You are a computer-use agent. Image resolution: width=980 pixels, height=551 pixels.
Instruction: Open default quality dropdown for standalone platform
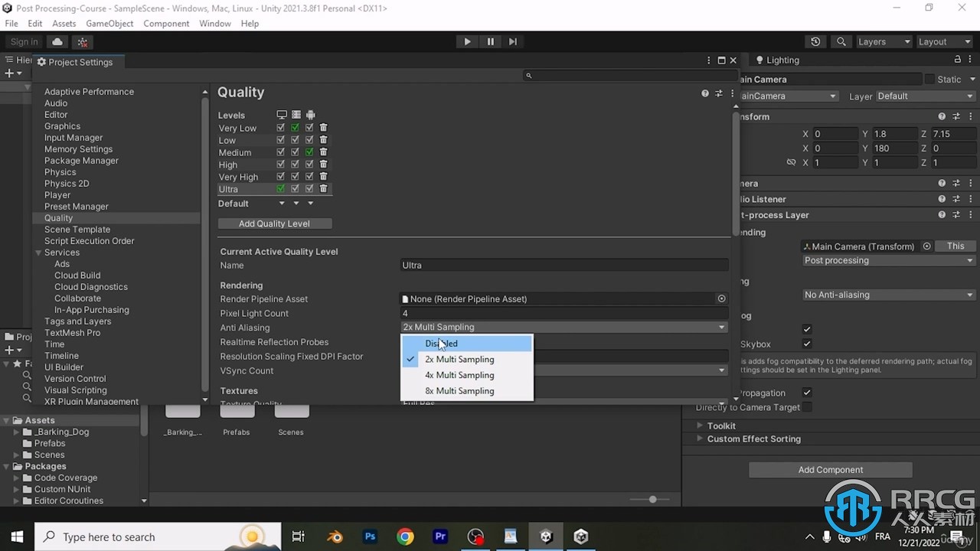click(283, 204)
